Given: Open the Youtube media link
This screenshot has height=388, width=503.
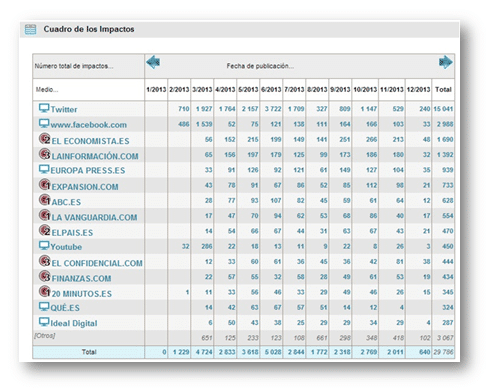Looking at the screenshot, I should pos(66,247).
